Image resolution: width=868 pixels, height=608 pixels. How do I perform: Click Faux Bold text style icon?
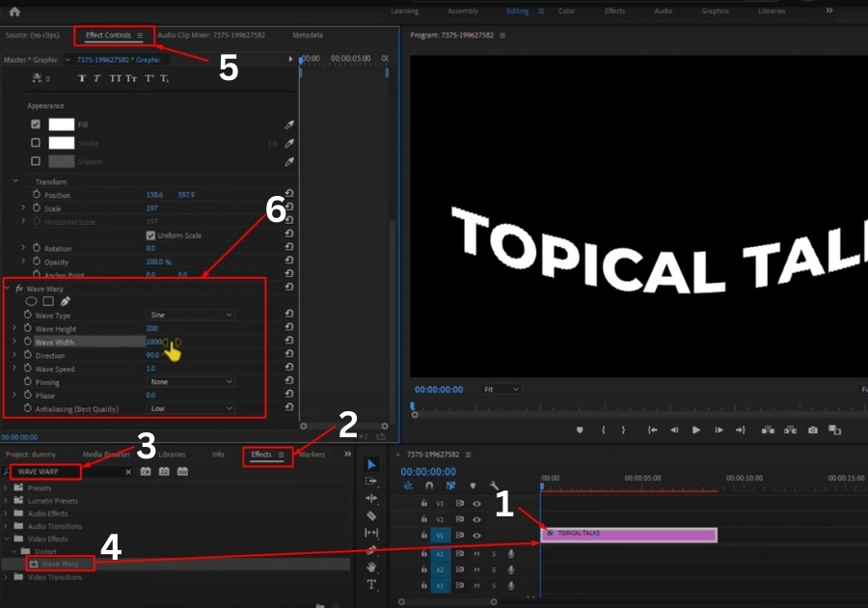[82, 78]
